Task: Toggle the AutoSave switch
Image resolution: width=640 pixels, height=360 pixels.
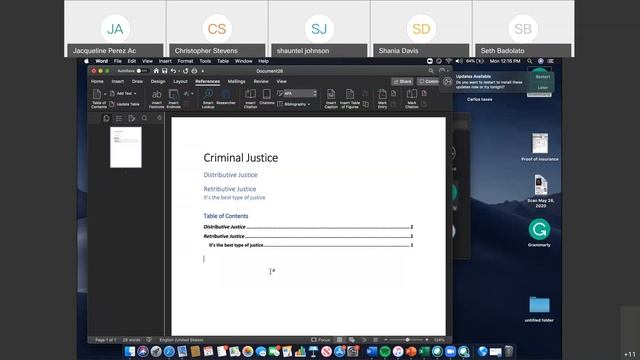Action: [x=142, y=71]
